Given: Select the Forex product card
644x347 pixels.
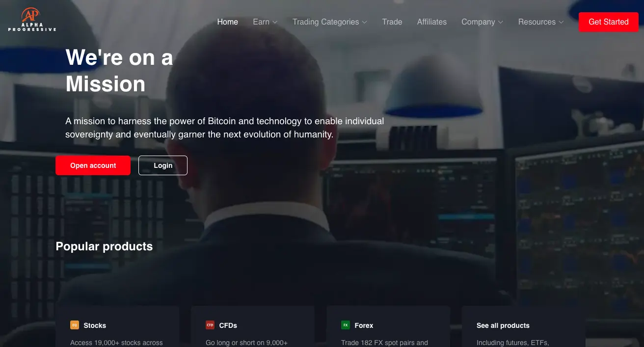Looking at the screenshot, I should click(388, 326).
